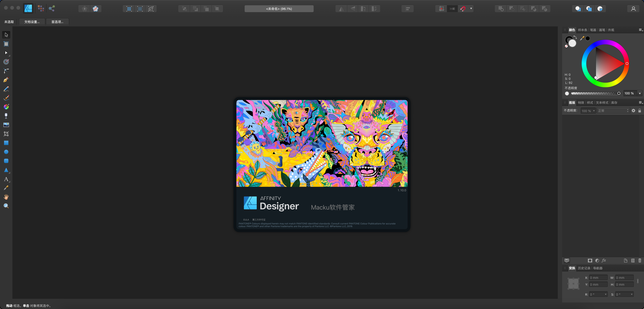Viewport: 644px width, 309px height.
Task: Click the boolean Subtract operation icon
Action: [x=512, y=9]
